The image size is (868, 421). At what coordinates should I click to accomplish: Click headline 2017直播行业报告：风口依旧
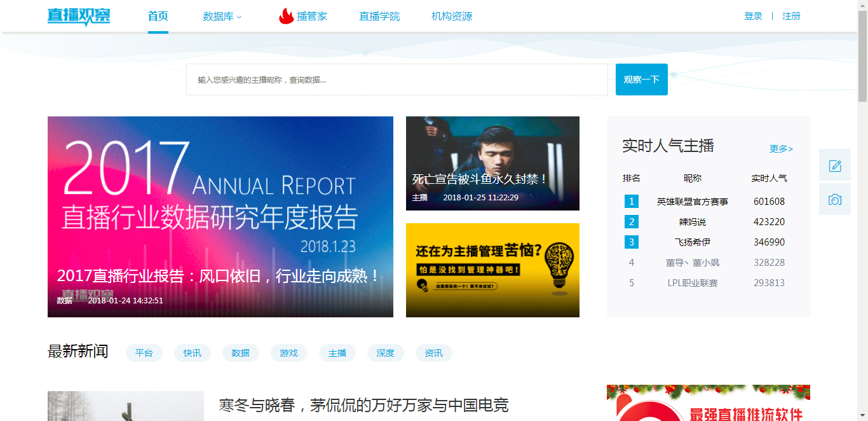[219, 276]
